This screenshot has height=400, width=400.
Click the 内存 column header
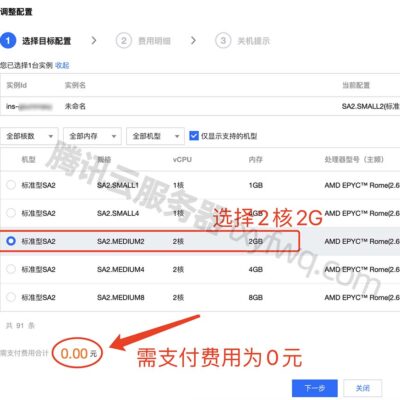coord(256,160)
